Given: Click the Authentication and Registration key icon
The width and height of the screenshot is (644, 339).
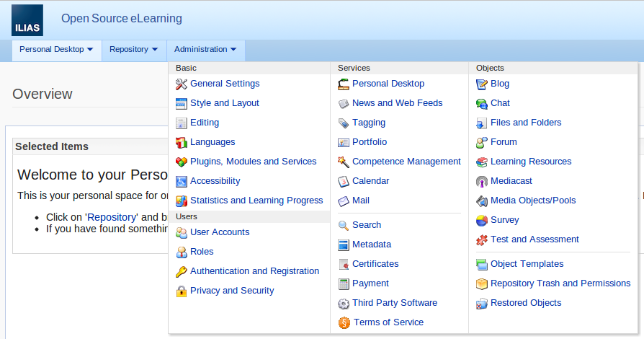Looking at the screenshot, I should click(182, 271).
